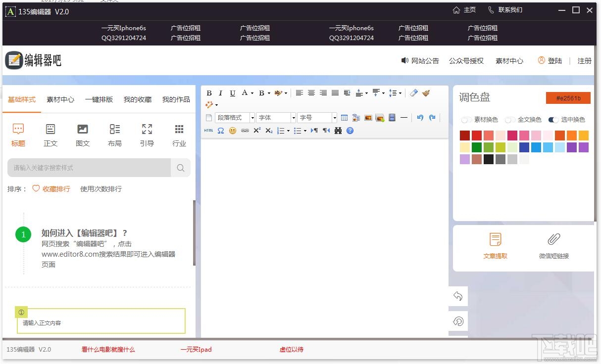This screenshot has width=601, height=364.
Task: Open 公众号授权 authorization page
Action: click(466, 61)
